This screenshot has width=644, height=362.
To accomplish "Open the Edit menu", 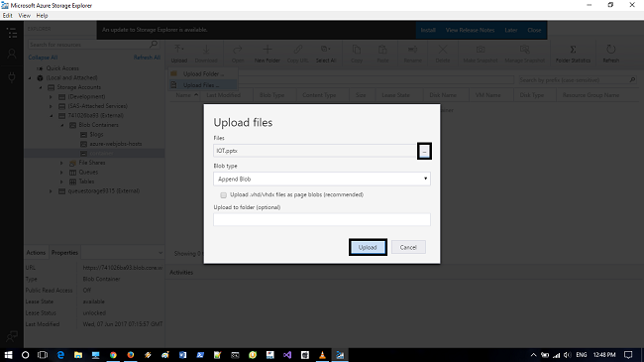I will pyautogui.click(x=7, y=15).
